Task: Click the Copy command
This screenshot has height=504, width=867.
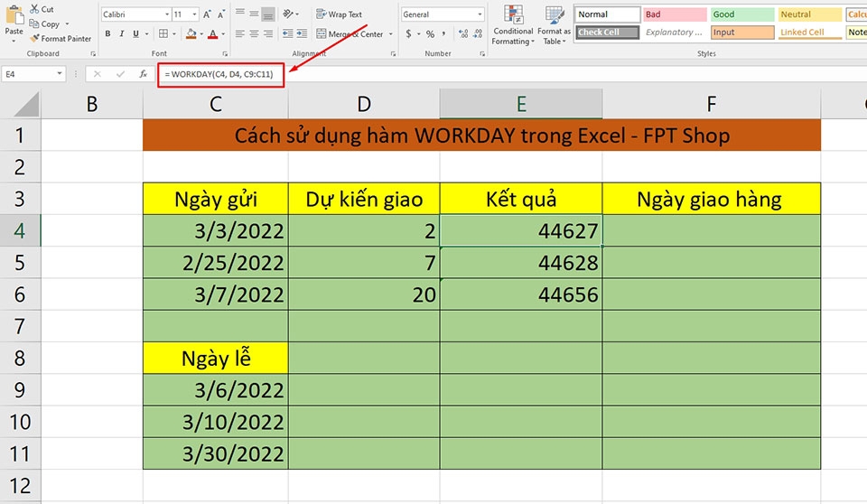Action: click(x=45, y=23)
